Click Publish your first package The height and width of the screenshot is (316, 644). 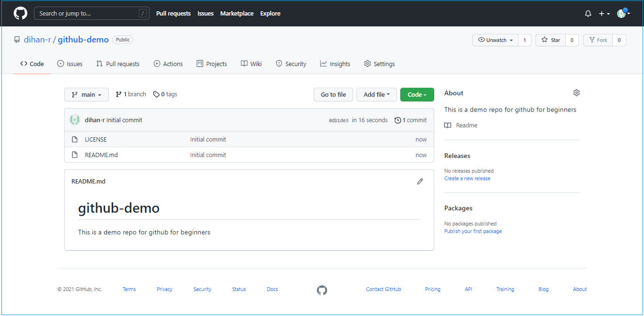tap(473, 232)
